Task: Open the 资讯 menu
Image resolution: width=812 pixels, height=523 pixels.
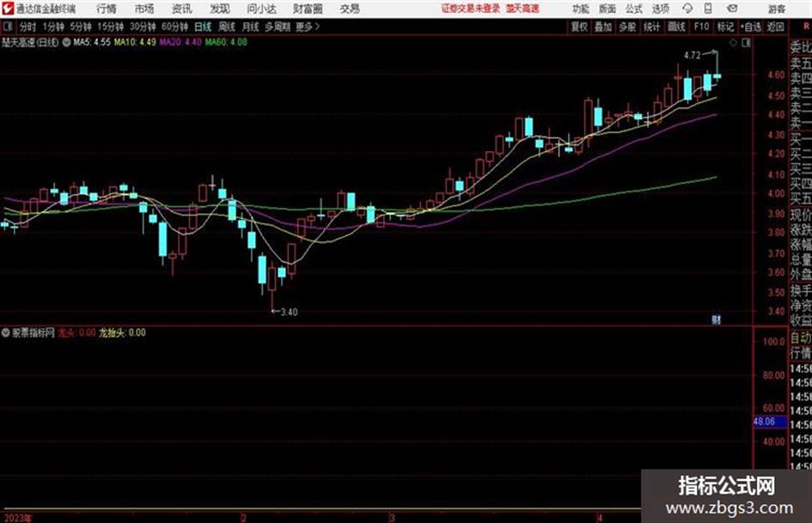Action: 181,9
